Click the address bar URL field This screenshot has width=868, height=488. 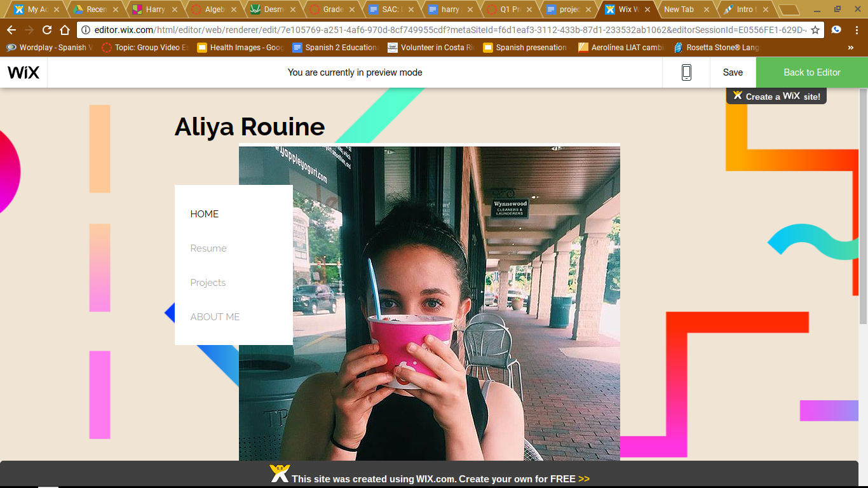click(445, 30)
